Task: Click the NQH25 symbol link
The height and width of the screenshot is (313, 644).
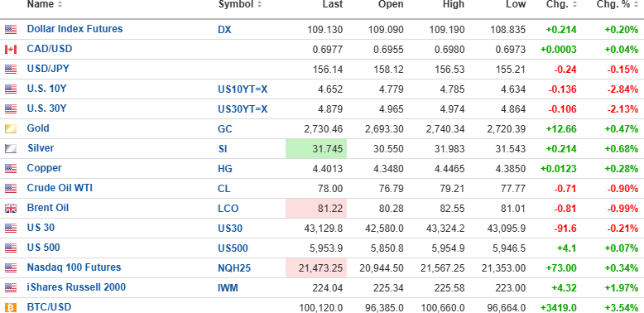Action: point(234,268)
